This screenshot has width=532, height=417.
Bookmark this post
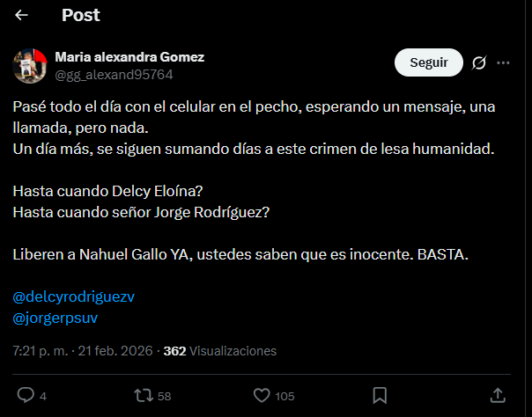pos(380,395)
